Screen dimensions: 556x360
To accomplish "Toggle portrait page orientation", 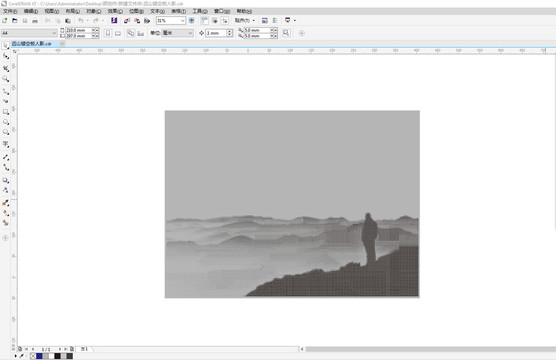I will coord(108,33).
